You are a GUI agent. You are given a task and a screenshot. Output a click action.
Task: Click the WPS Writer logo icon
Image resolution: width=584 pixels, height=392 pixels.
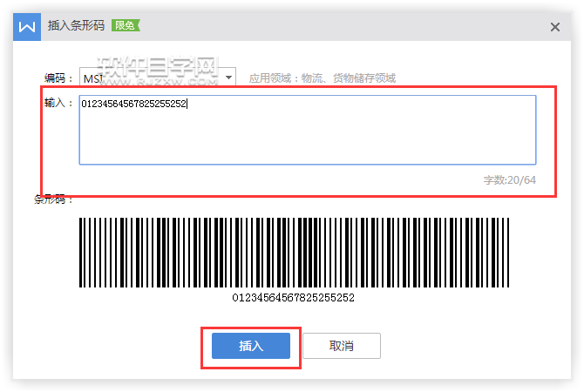[27, 27]
